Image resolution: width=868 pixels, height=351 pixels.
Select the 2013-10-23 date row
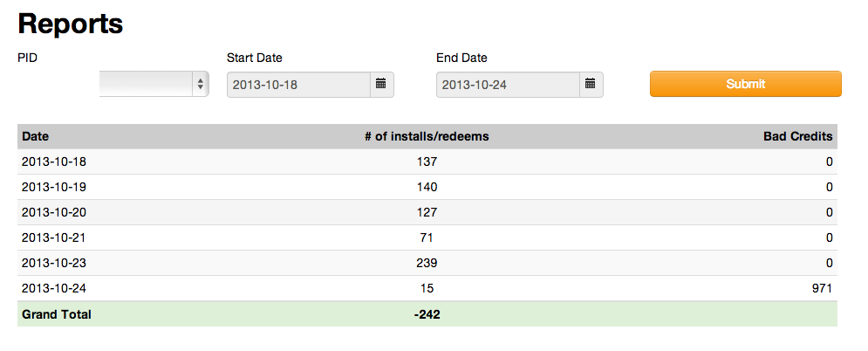click(x=54, y=263)
